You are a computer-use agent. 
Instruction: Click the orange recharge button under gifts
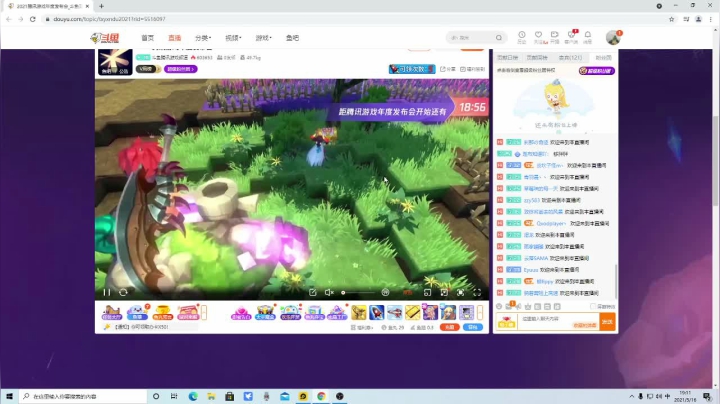[x=450, y=327]
